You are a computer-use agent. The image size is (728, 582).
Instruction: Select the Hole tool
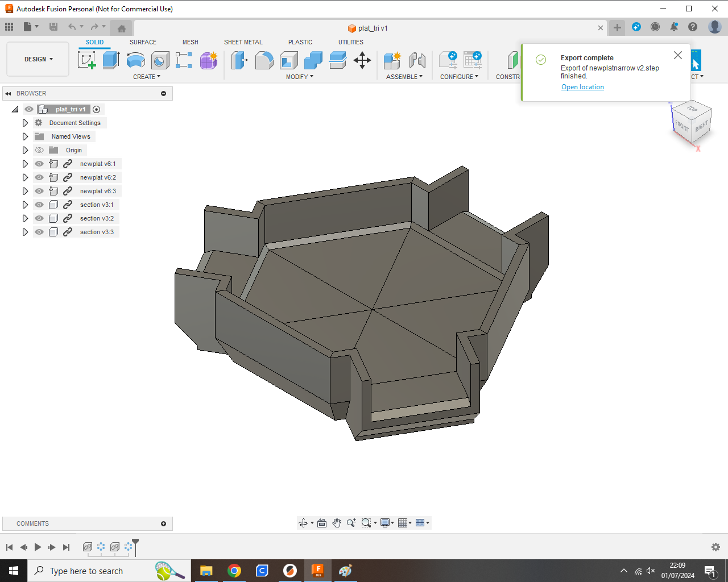tap(160, 60)
